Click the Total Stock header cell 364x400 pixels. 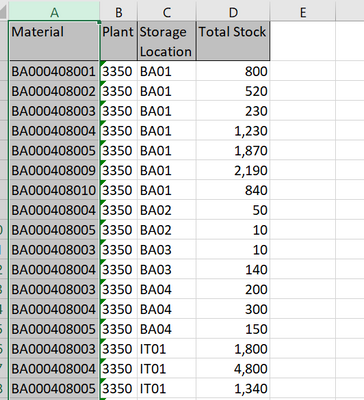(x=233, y=41)
